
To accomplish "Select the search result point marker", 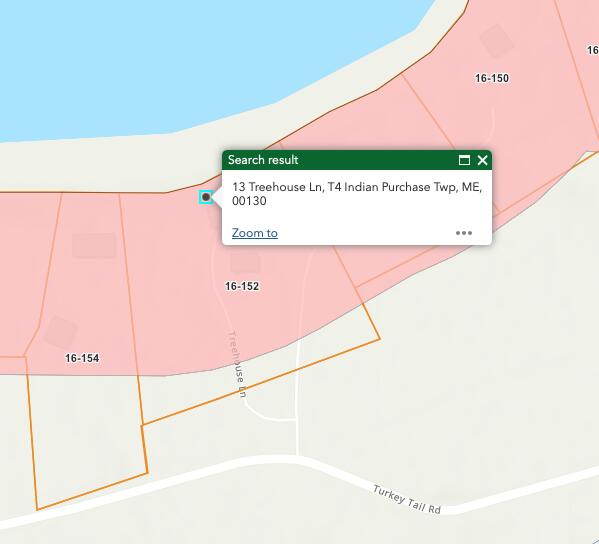I will coord(206,197).
